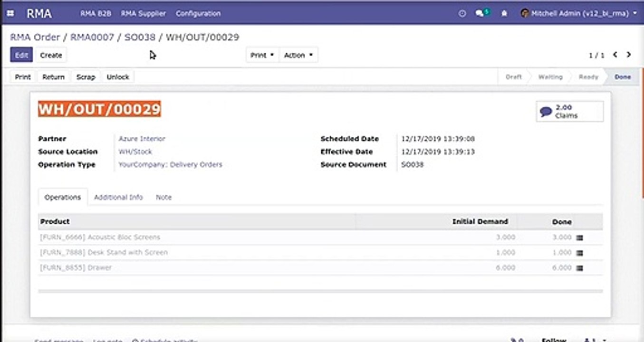Switch to the Operations tab

(63, 197)
